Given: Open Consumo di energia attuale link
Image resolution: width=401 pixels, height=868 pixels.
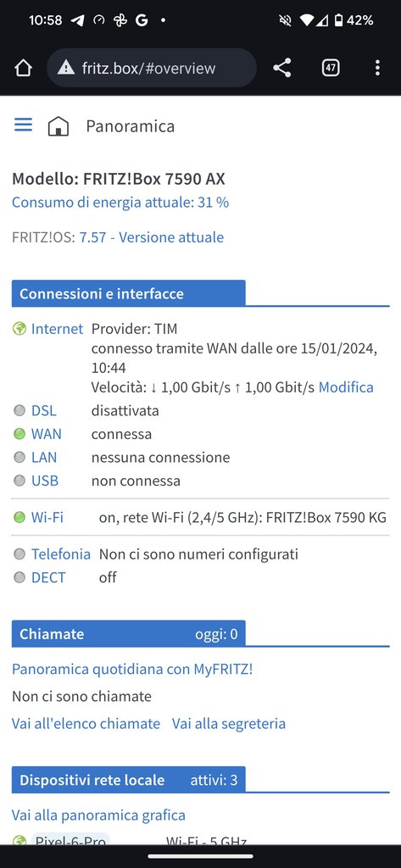Looking at the screenshot, I should (120, 203).
